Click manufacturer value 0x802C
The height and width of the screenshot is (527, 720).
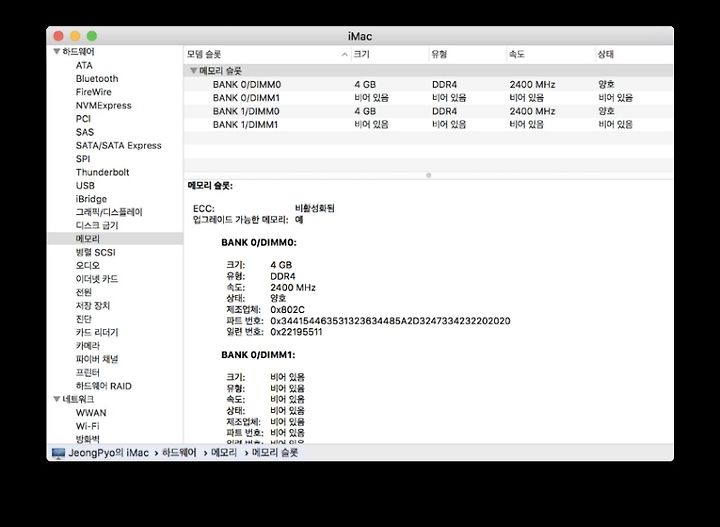287,310
